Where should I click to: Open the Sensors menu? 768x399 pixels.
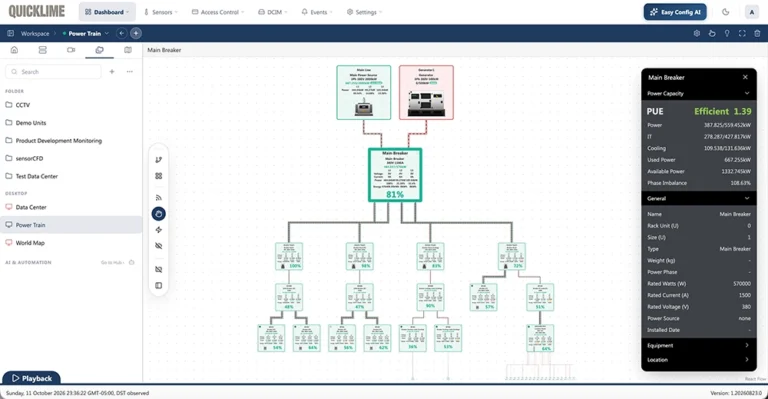click(x=161, y=12)
